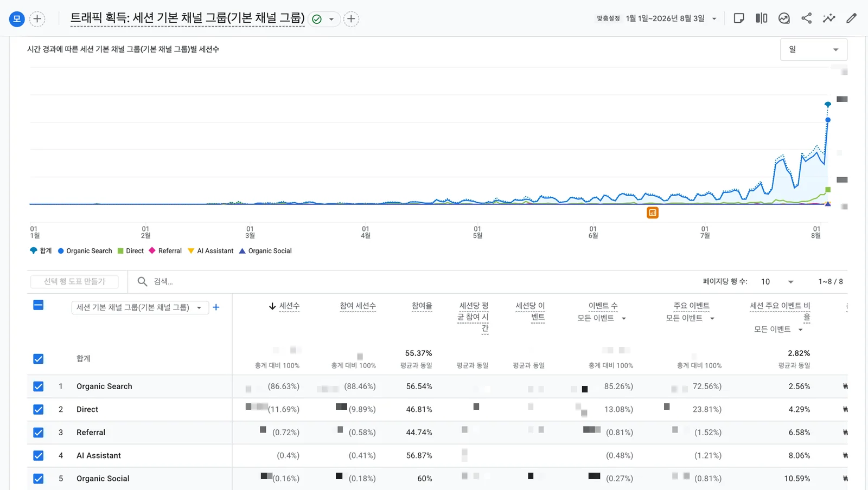The height and width of the screenshot is (490, 868).
Task: Uncheck the Organic Search row checkbox
Action: [39, 386]
